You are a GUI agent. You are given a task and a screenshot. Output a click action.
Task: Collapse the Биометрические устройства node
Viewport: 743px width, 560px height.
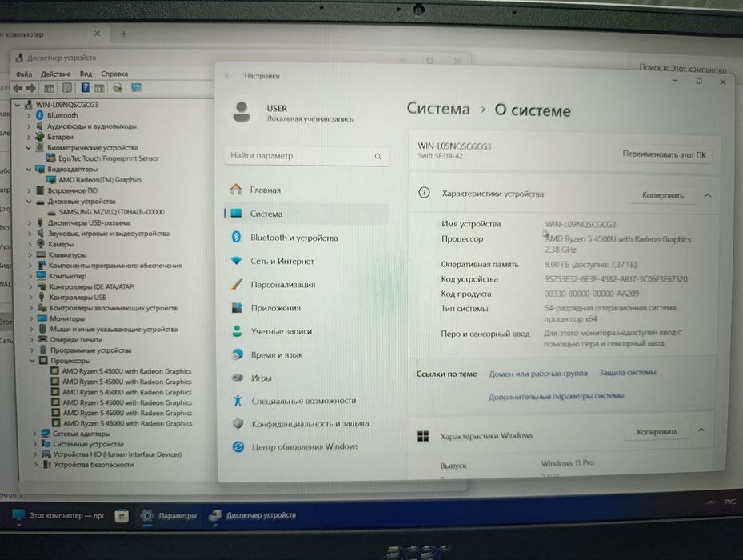(30, 147)
